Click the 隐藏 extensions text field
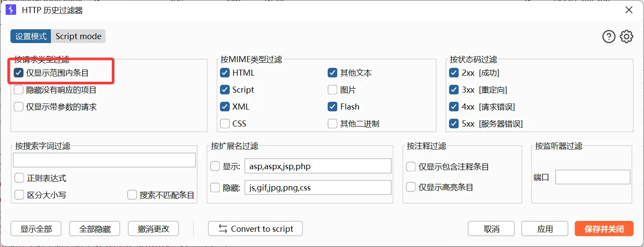Image resolution: width=644 pixels, height=247 pixels. (318, 188)
